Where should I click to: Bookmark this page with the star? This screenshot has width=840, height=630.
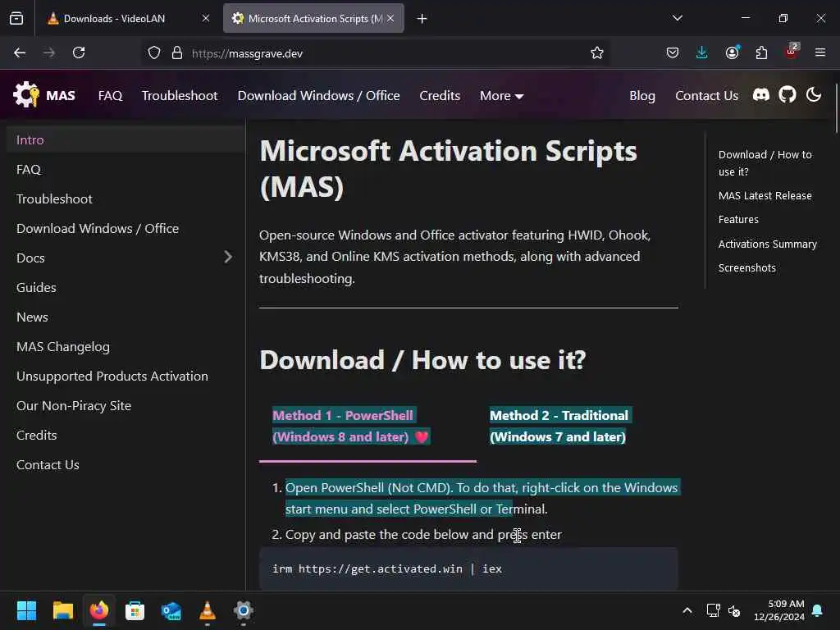click(x=597, y=53)
